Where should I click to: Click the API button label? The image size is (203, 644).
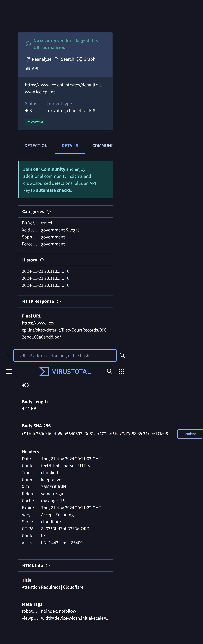click(35, 68)
